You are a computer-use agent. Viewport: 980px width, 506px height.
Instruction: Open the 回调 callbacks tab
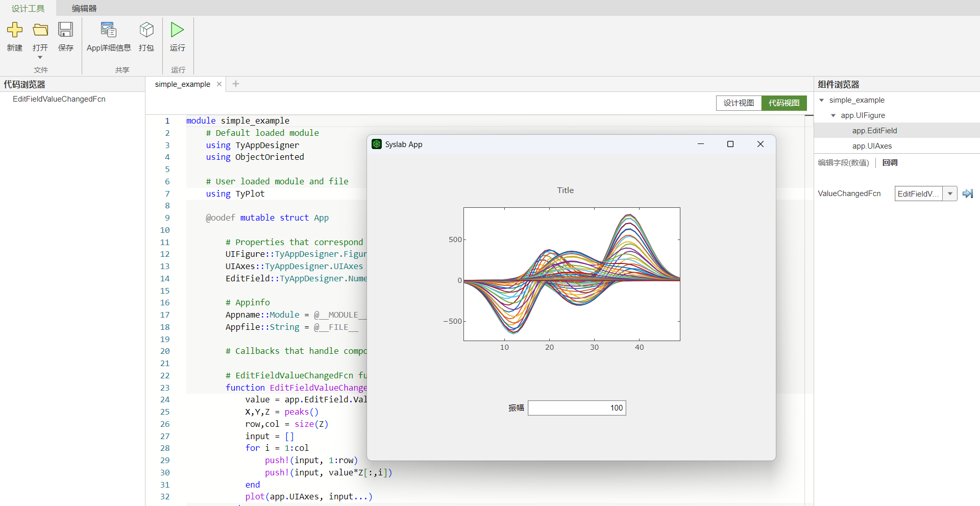pyautogui.click(x=890, y=163)
